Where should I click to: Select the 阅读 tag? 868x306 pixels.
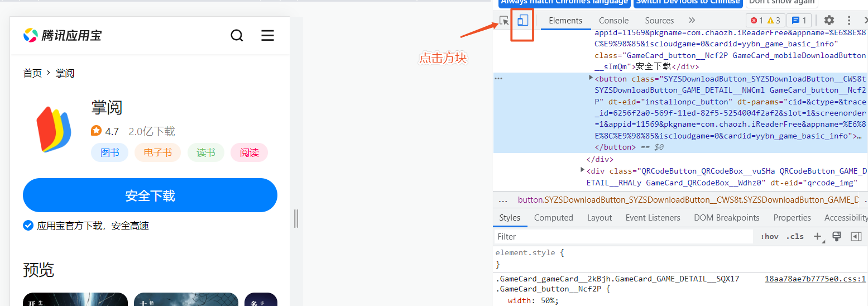[249, 152]
